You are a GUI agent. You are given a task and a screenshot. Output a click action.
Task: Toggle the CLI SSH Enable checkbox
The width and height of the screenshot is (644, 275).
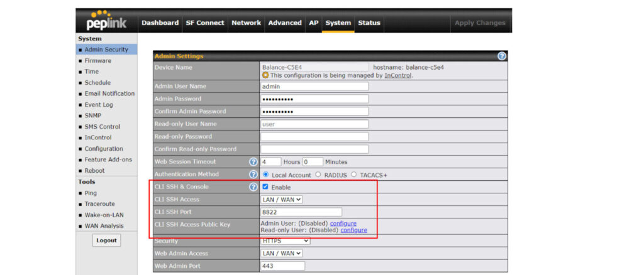[265, 187]
